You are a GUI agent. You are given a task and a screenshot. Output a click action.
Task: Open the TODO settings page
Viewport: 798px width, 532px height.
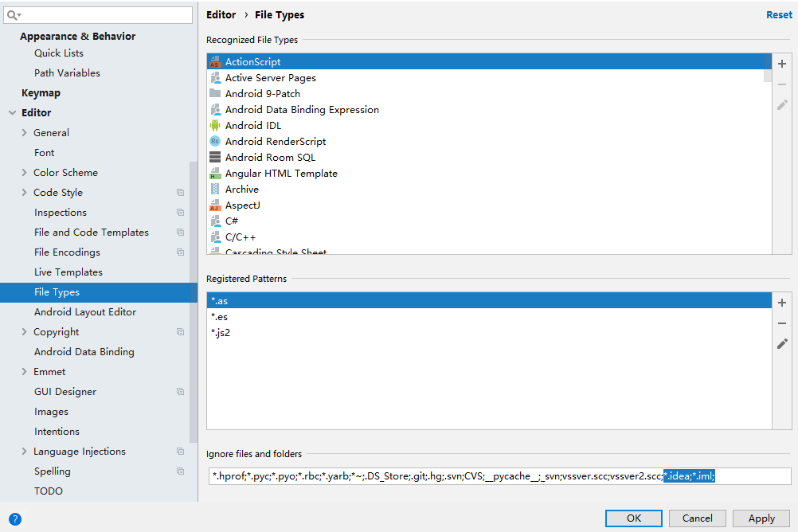(49, 491)
